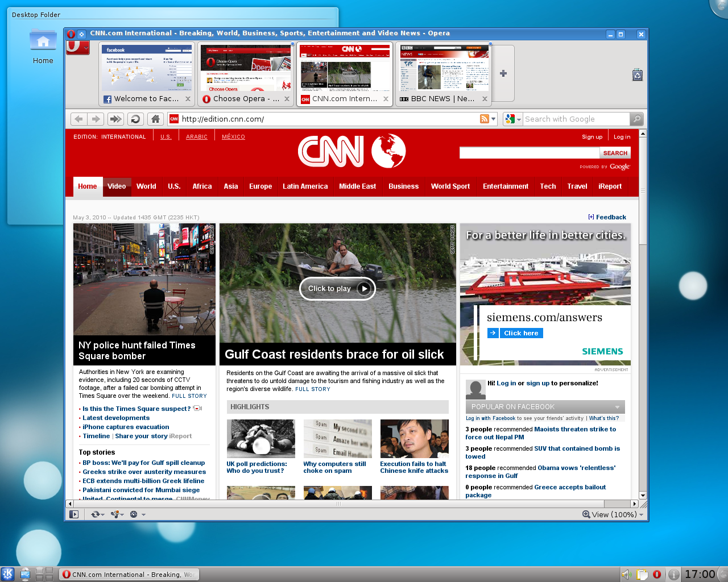Click the vertical scrollbar down arrow
The image size is (728, 582).
643,495
